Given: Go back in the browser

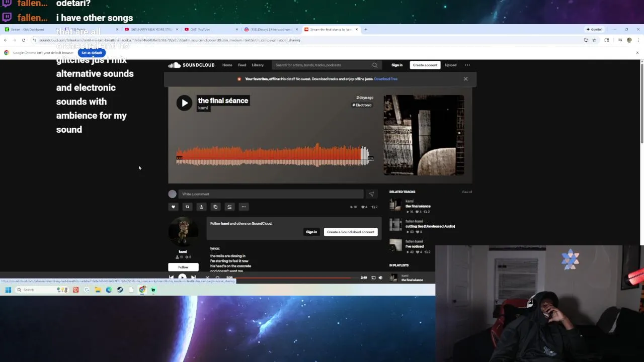Looking at the screenshot, I should (x=6, y=40).
